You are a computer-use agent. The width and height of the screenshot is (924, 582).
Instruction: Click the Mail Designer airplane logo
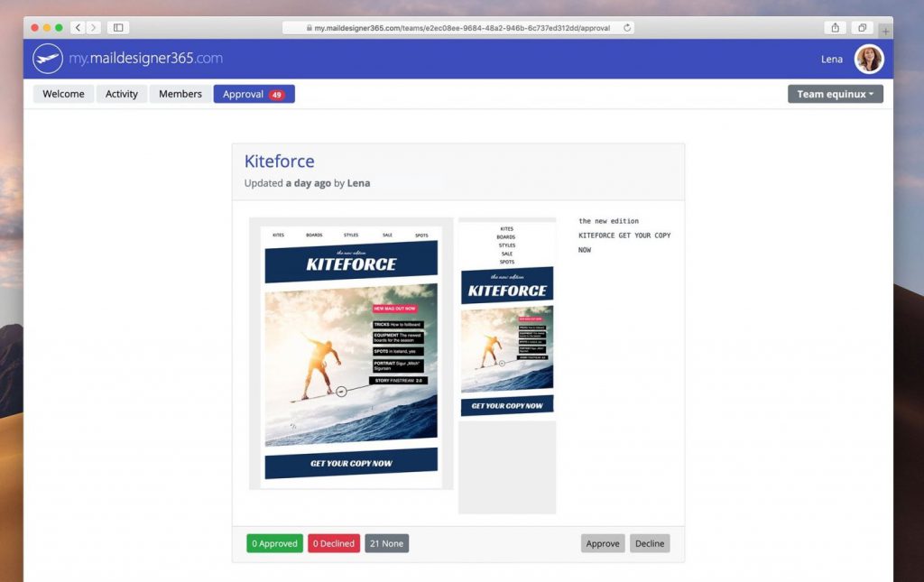tap(48, 59)
